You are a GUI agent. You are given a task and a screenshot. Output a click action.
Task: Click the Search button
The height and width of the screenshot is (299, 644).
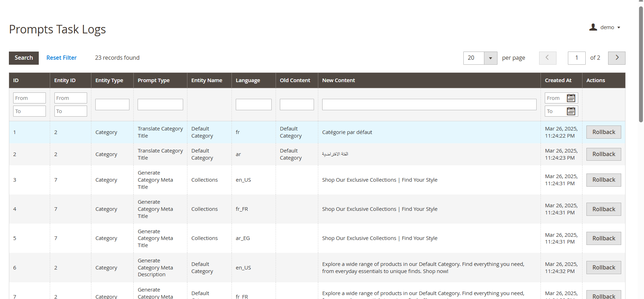click(24, 58)
